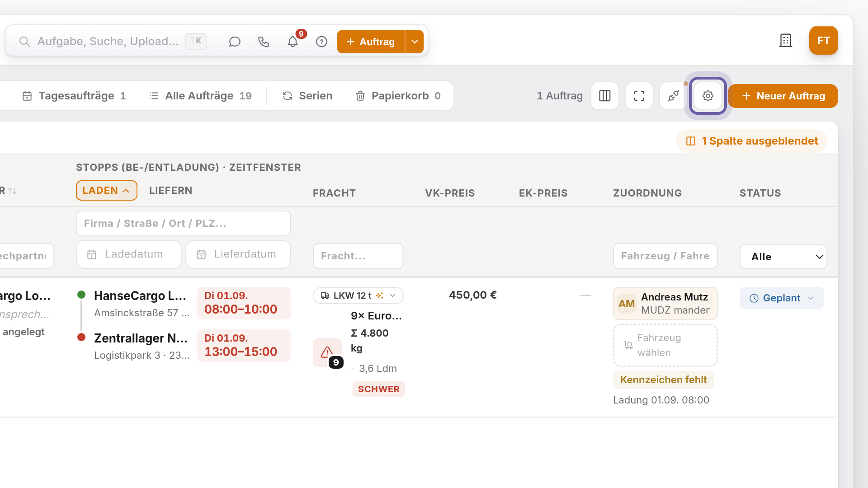Click the Fahrzeug / Fahrer filter field

click(x=665, y=256)
